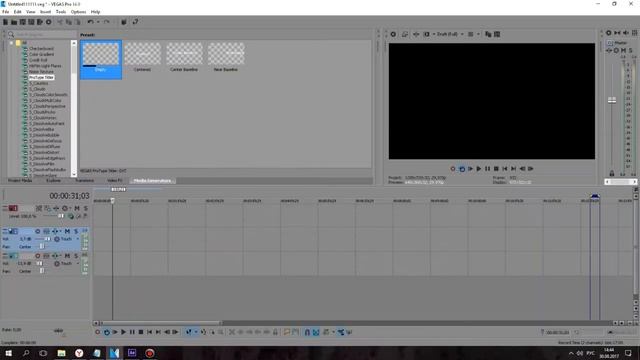Switch to the Project Media tab
640x360 pixels.
click(x=20, y=180)
